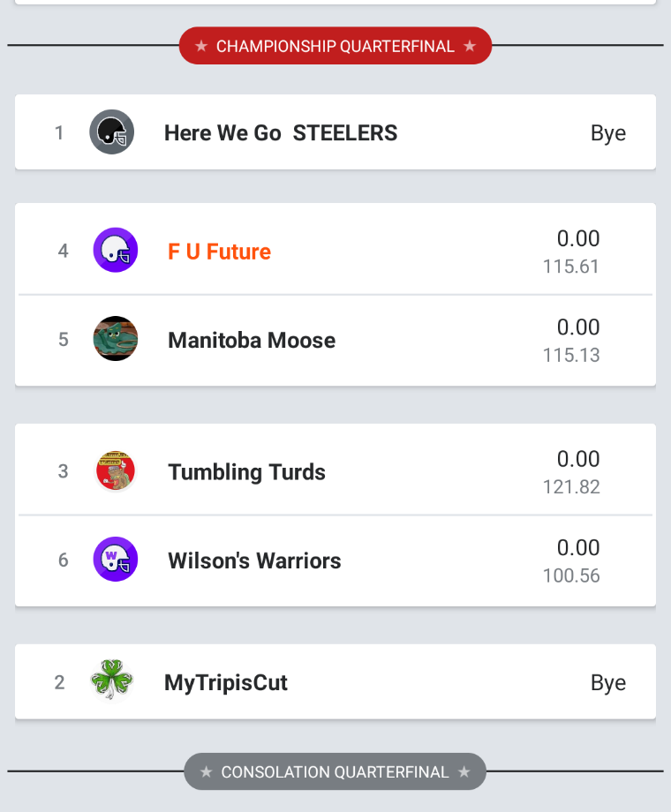Select the Tumbling Turds team name
Image resolution: width=671 pixels, height=812 pixels.
click(246, 472)
